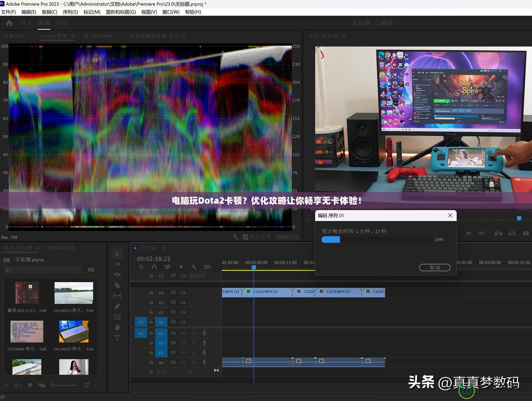The width and height of the screenshot is (532, 401).
Task: Select the Type (T) tool
Action: point(117,338)
